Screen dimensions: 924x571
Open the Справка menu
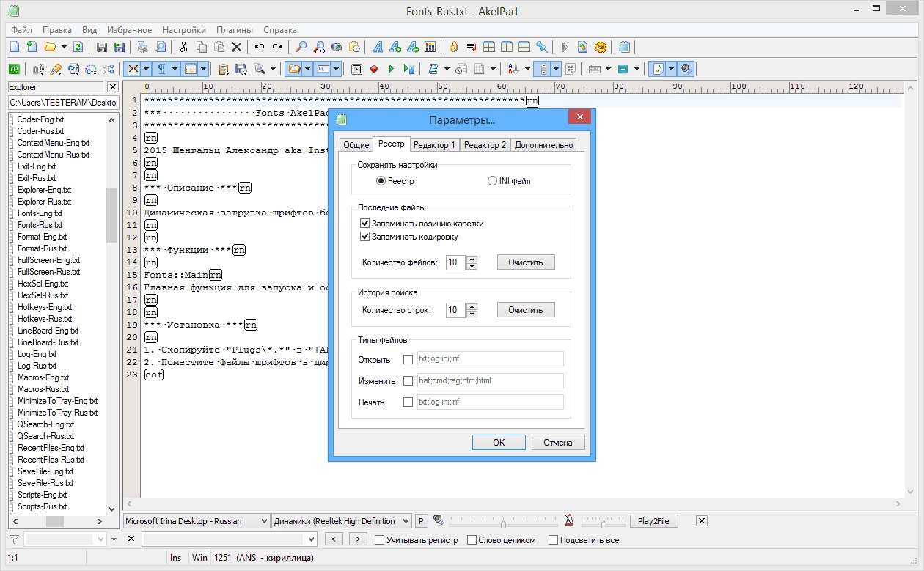point(280,30)
